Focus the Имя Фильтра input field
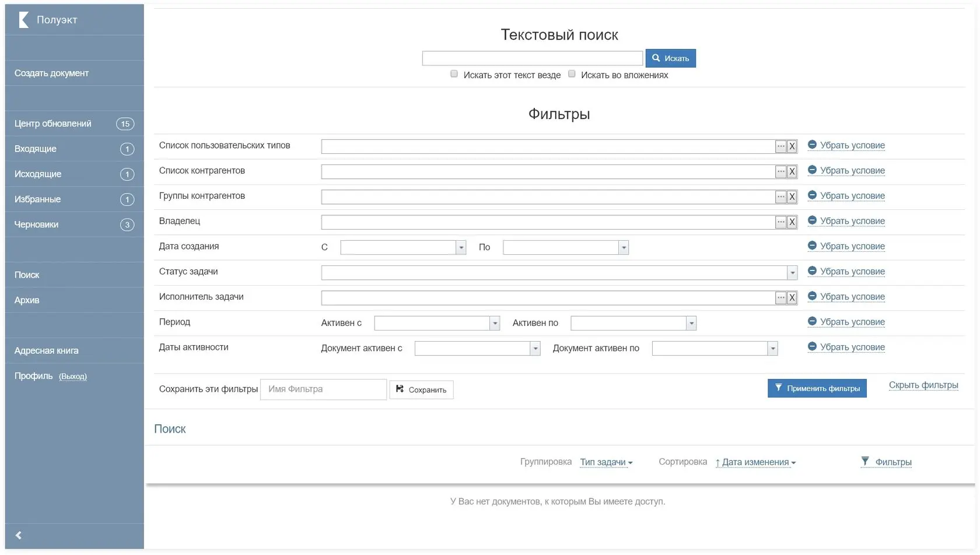 324,389
